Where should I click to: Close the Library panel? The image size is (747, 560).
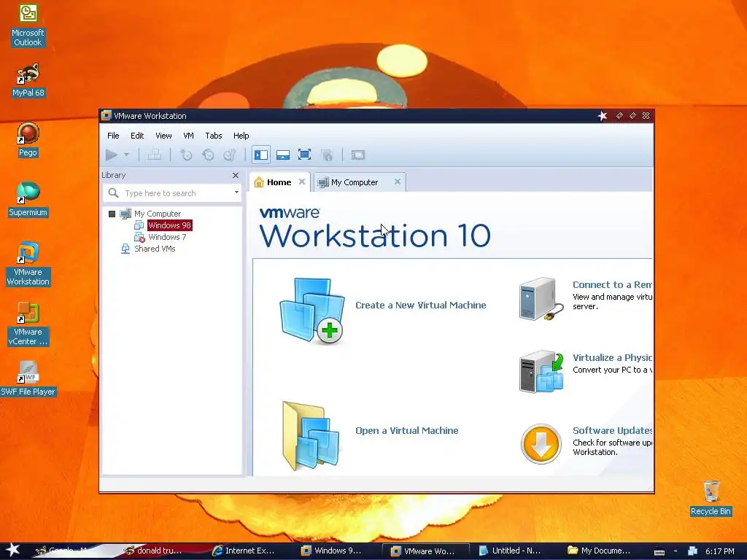tap(236, 176)
